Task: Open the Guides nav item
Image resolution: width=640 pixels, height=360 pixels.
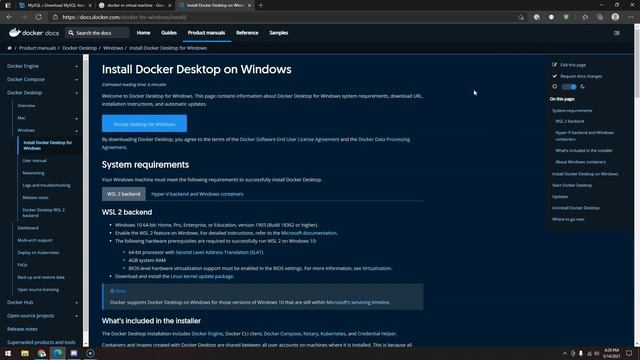Action: (x=169, y=33)
